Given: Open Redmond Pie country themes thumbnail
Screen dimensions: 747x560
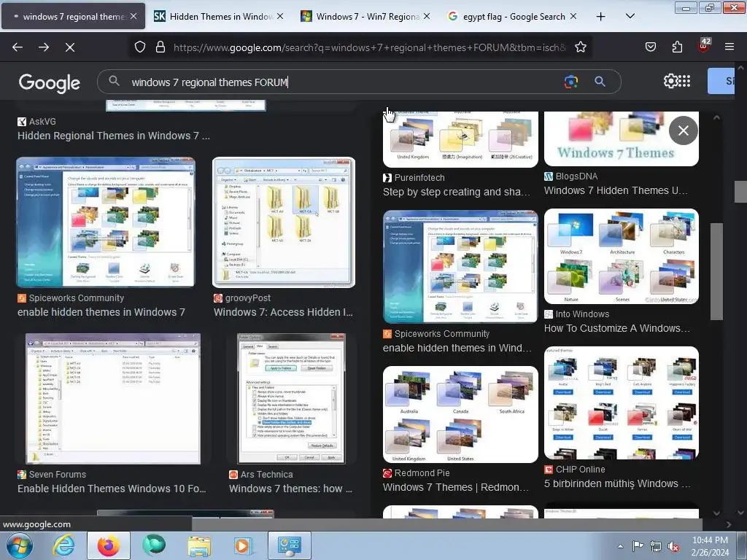Looking at the screenshot, I should click(x=460, y=414).
